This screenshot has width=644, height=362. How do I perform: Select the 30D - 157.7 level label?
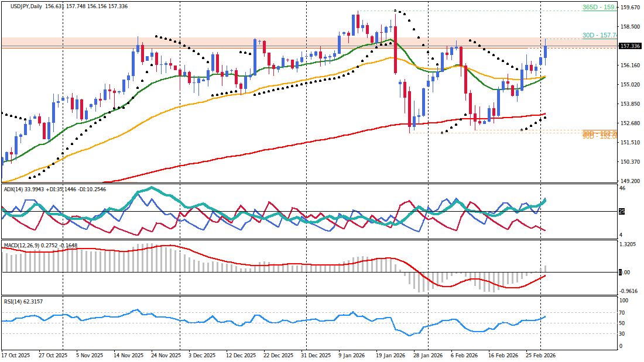pyautogui.click(x=600, y=35)
